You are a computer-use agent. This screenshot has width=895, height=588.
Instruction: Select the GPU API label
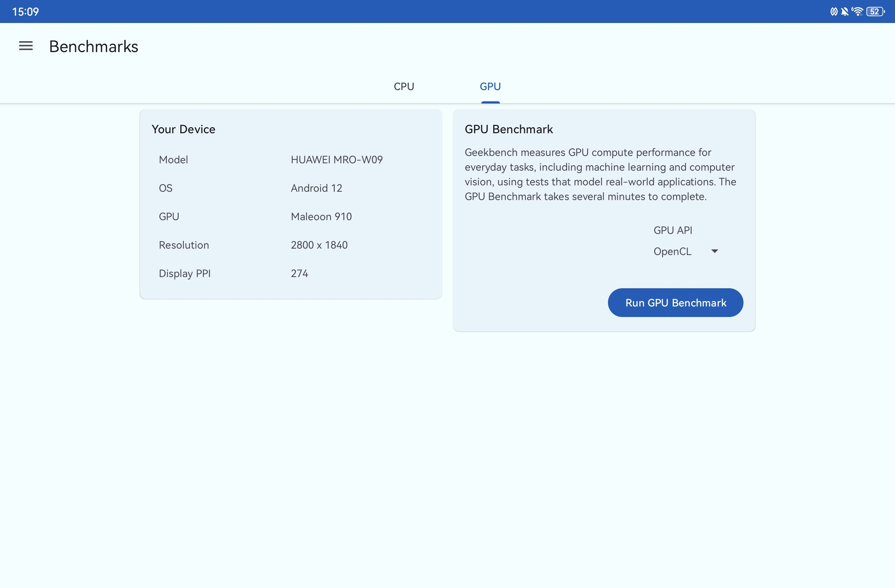pos(673,230)
